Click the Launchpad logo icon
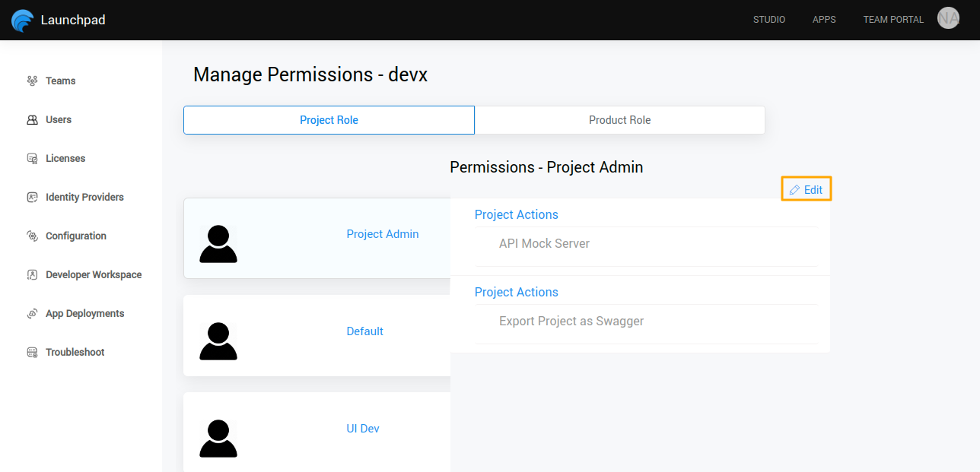This screenshot has height=472, width=980. pos(23,21)
